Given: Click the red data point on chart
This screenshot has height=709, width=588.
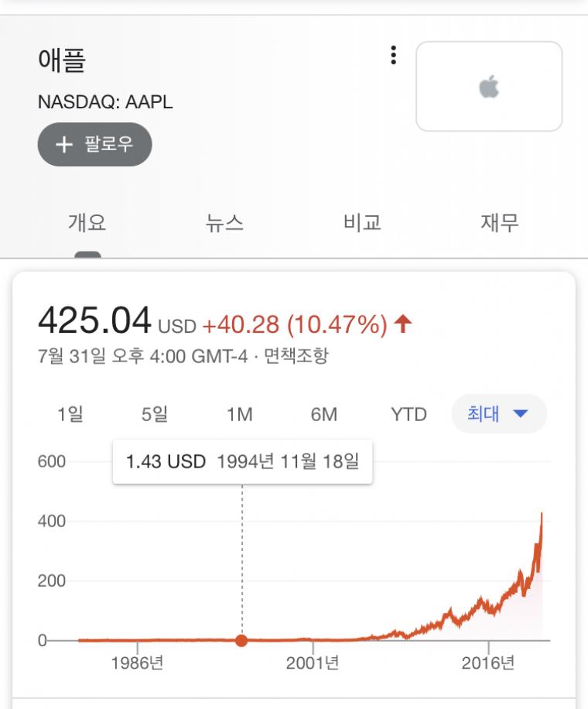Looking at the screenshot, I should [241, 640].
